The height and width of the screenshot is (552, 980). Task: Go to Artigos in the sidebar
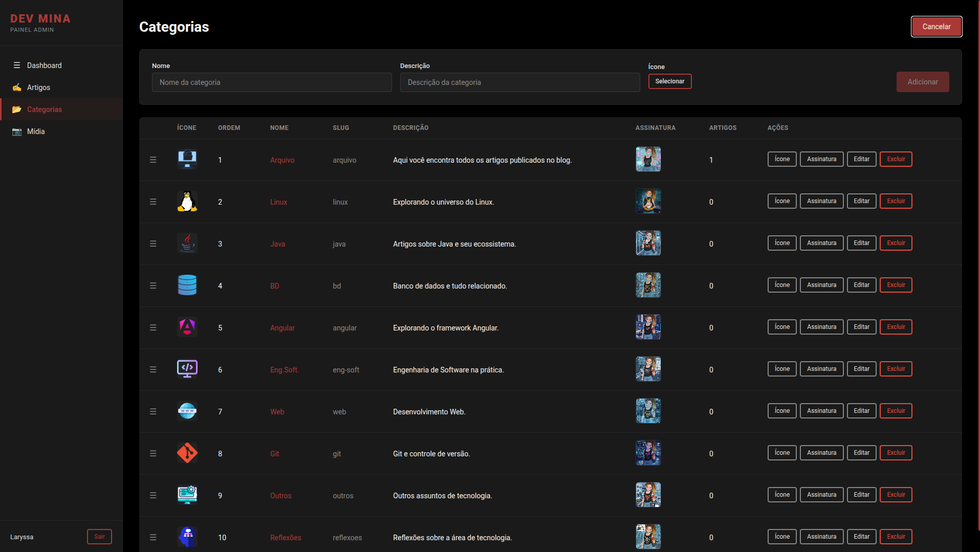[38, 87]
